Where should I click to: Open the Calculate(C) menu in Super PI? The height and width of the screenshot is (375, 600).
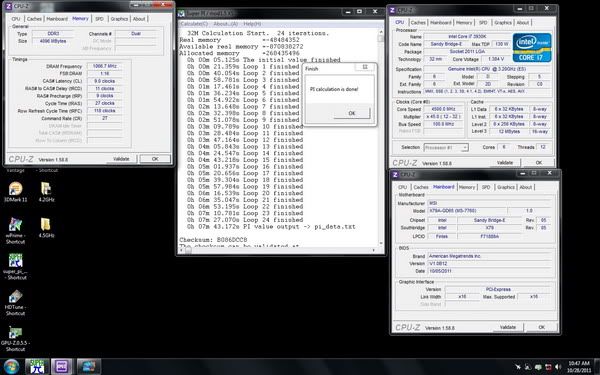tap(194, 24)
